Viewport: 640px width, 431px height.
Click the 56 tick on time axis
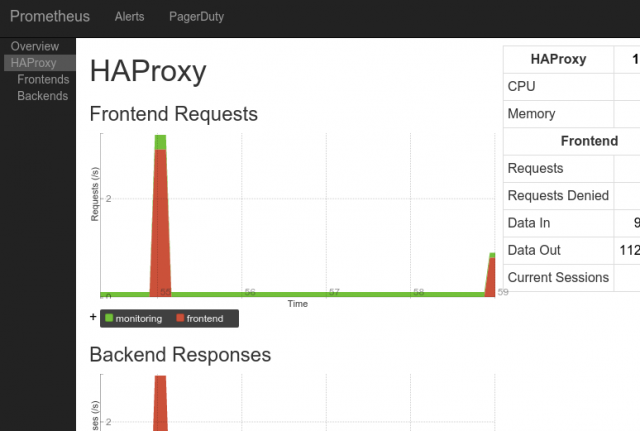click(250, 292)
